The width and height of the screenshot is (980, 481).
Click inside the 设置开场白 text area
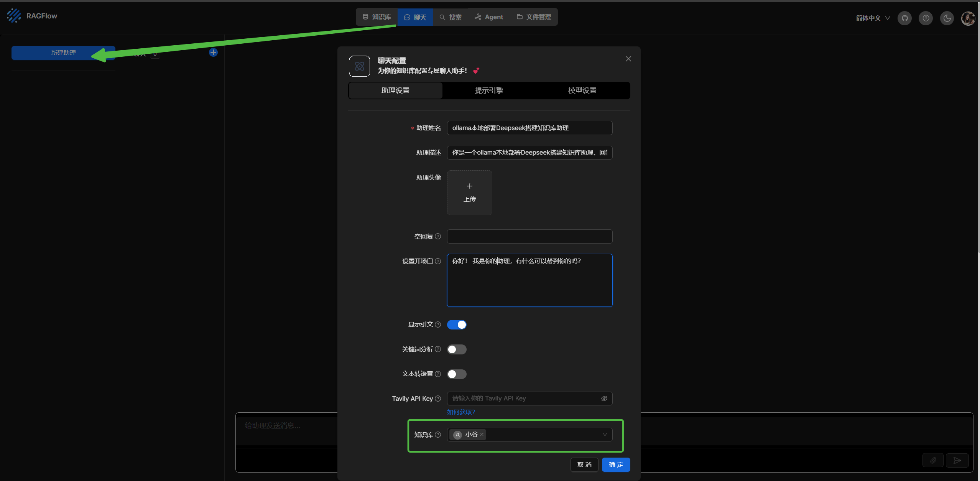click(x=529, y=280)
